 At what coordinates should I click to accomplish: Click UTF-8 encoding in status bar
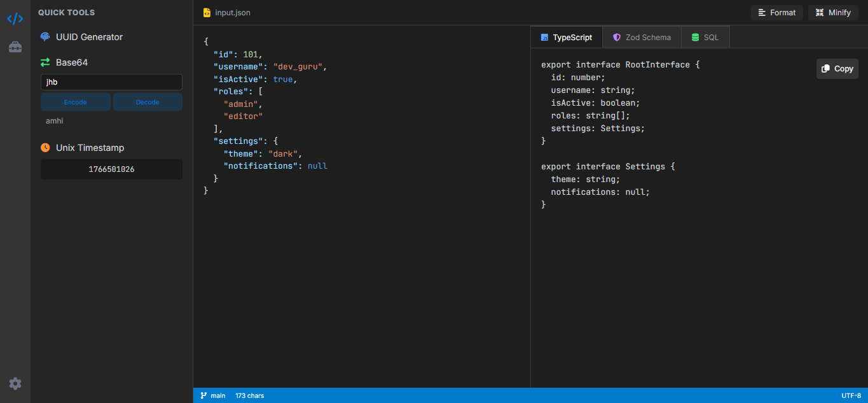(851, 395)
